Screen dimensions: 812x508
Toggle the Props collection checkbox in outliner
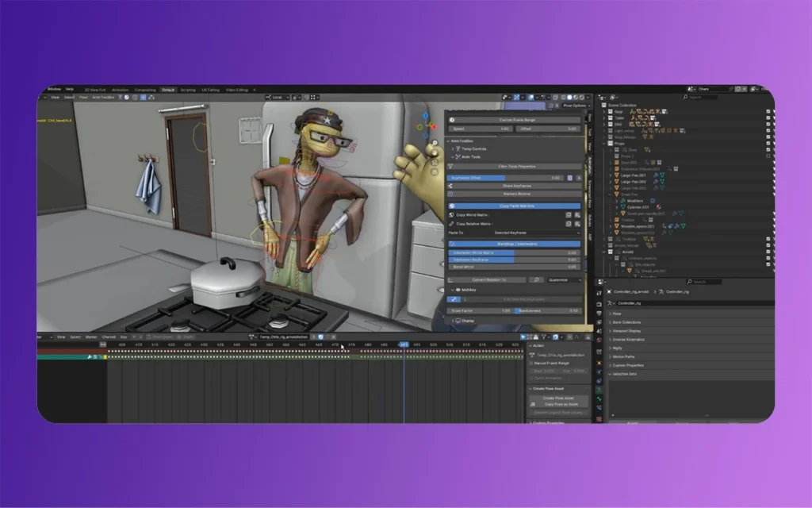768,144
